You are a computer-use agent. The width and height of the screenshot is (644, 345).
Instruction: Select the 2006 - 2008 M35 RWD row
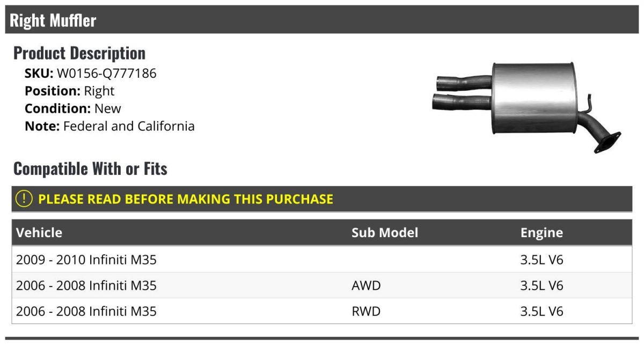coord(322,311)
